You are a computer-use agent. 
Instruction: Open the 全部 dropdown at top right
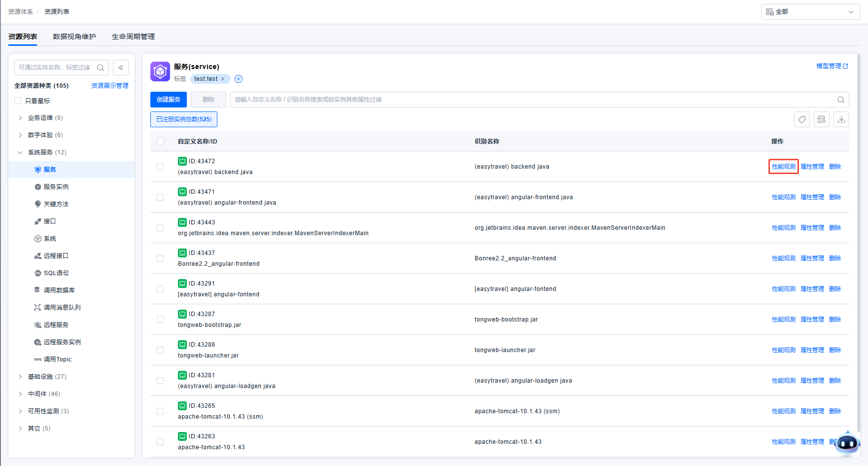click(x=811, y=12)
